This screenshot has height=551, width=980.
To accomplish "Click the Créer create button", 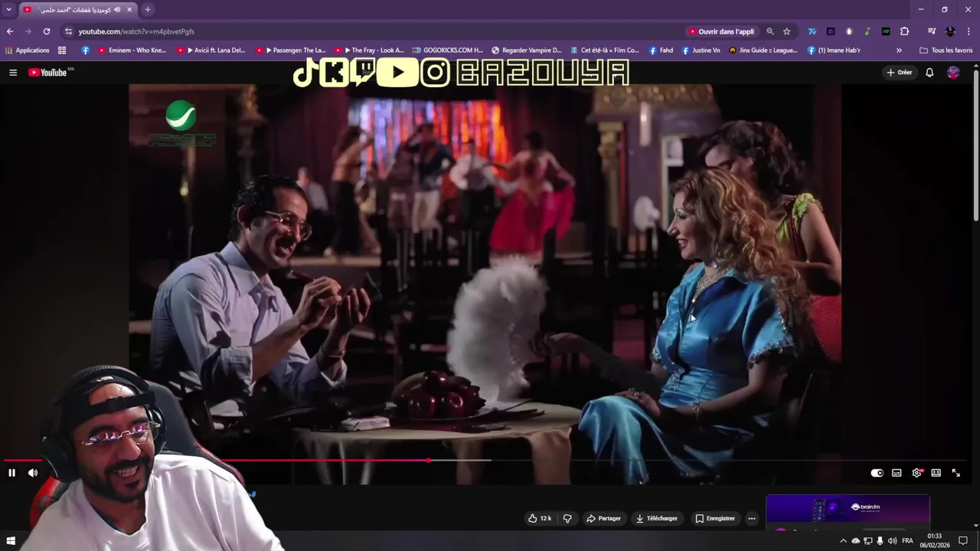I will 900,72.
